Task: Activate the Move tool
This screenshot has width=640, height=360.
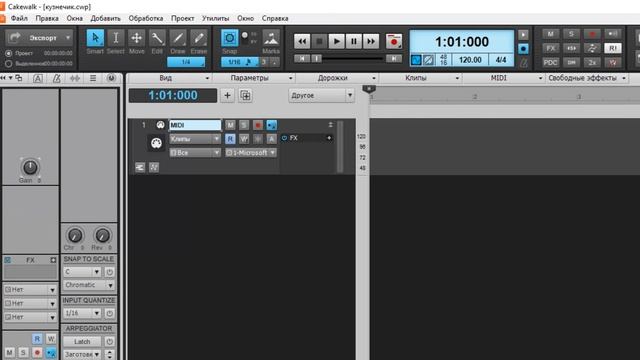Action: (x=136, y=38)
